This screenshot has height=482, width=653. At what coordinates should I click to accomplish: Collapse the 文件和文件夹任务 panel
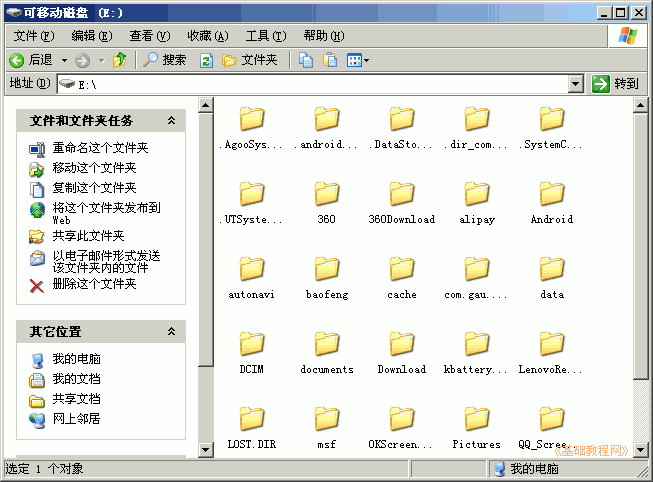(171, 121)
